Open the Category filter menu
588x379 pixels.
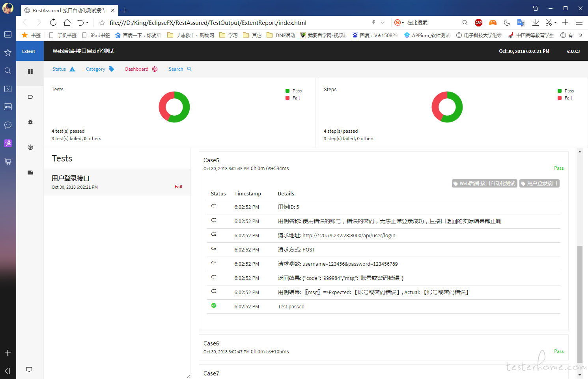[x=100, y=69]
